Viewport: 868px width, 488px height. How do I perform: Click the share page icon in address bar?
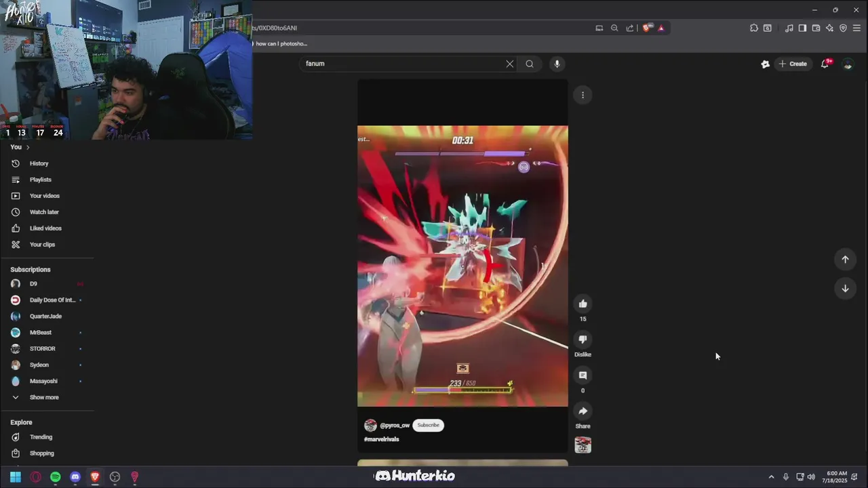pos(630,28)
